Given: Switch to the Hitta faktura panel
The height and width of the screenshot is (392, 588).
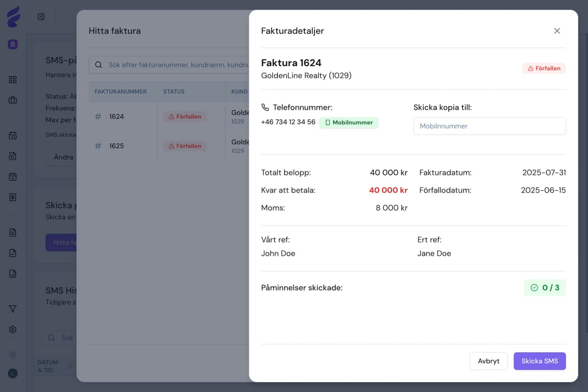Looking at the screenshot, I should [x=114, y=30].
